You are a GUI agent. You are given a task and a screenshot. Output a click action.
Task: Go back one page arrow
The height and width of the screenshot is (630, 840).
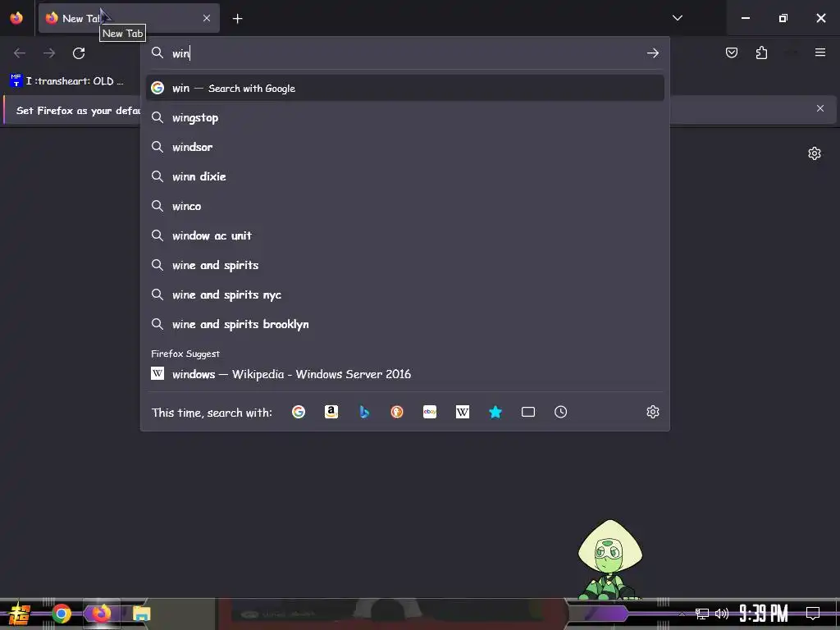coord(20,53)
